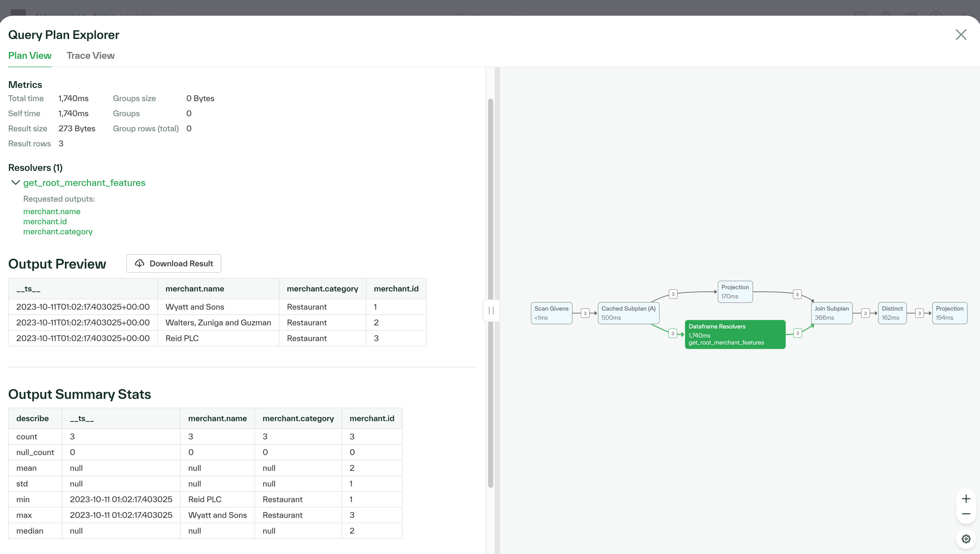Click the graph settings gear icon

coord(966,539)
